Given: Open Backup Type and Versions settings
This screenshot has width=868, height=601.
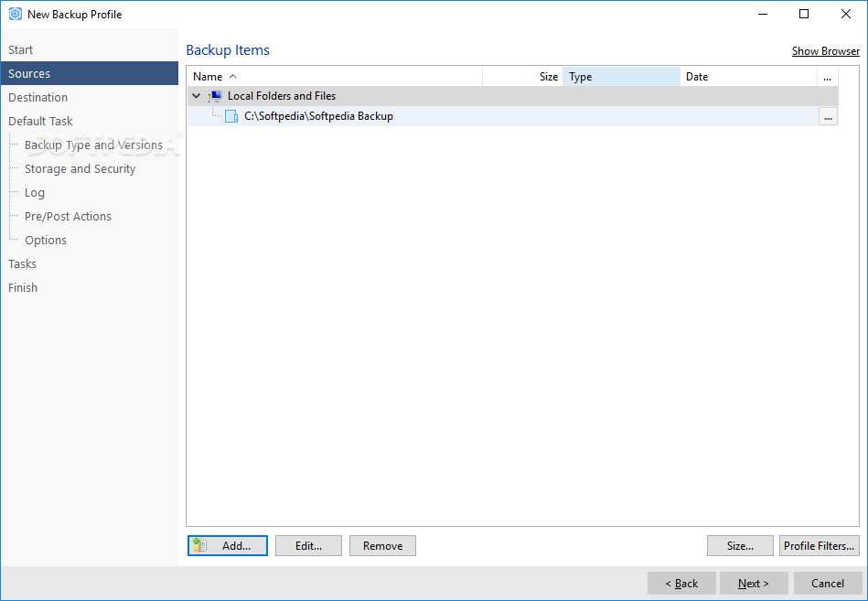Looking at the screenshot, I should pyautogui.click(x=93, y=145).
